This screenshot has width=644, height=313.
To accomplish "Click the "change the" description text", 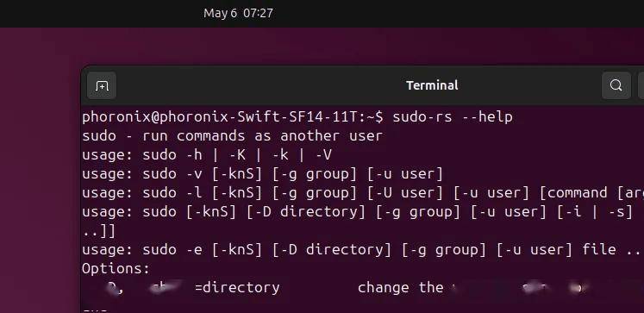I will [400, 287].
